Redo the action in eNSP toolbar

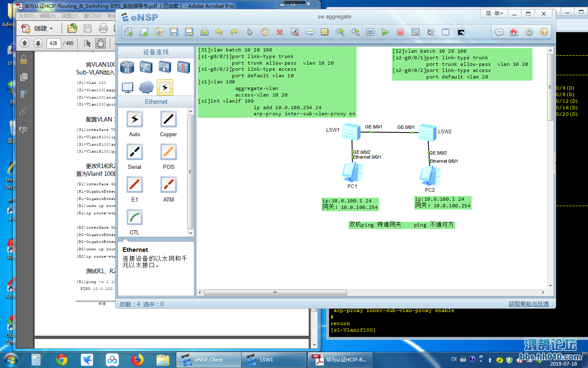234,32
